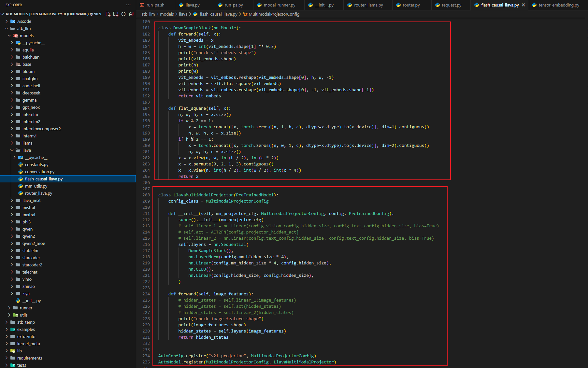Close the flash_causal_llava.py tab

[523, 5]
